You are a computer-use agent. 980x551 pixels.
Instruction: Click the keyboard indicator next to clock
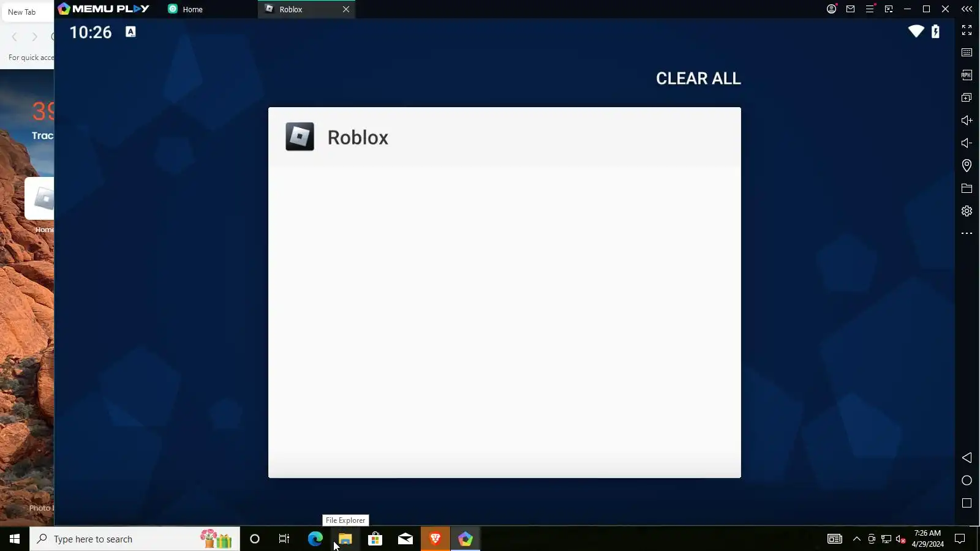130,32
